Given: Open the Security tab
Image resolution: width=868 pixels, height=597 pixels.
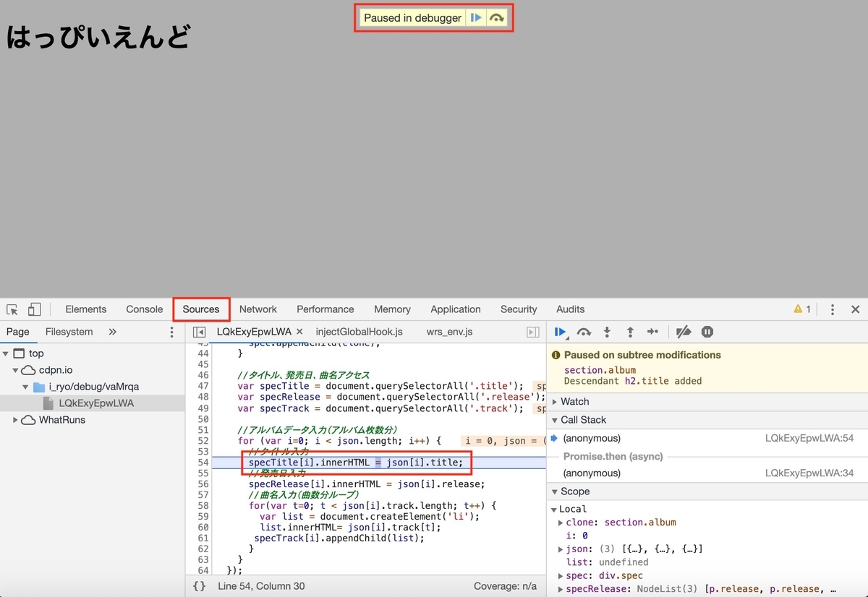Looking at the screenshot, I should coord(519,309).
